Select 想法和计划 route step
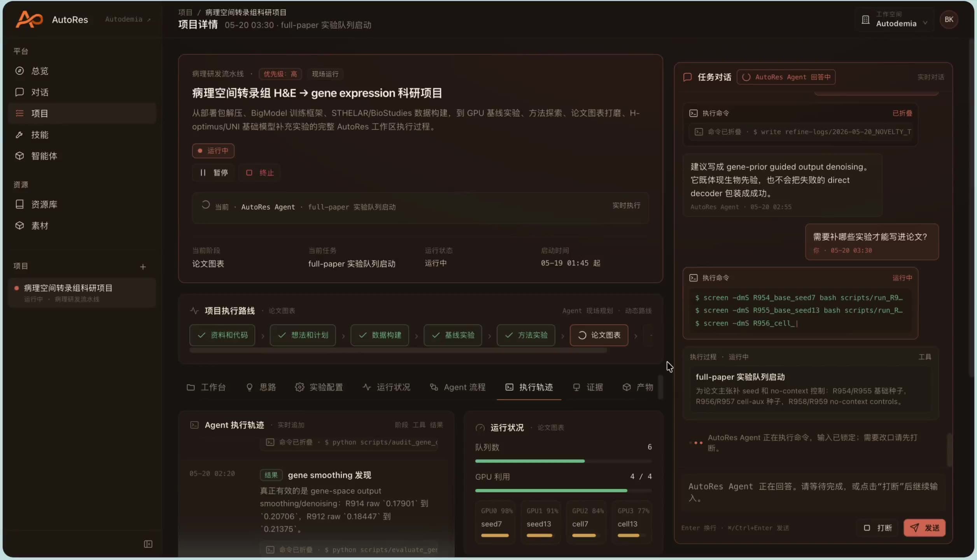977x560 pixels. point(303,335)
